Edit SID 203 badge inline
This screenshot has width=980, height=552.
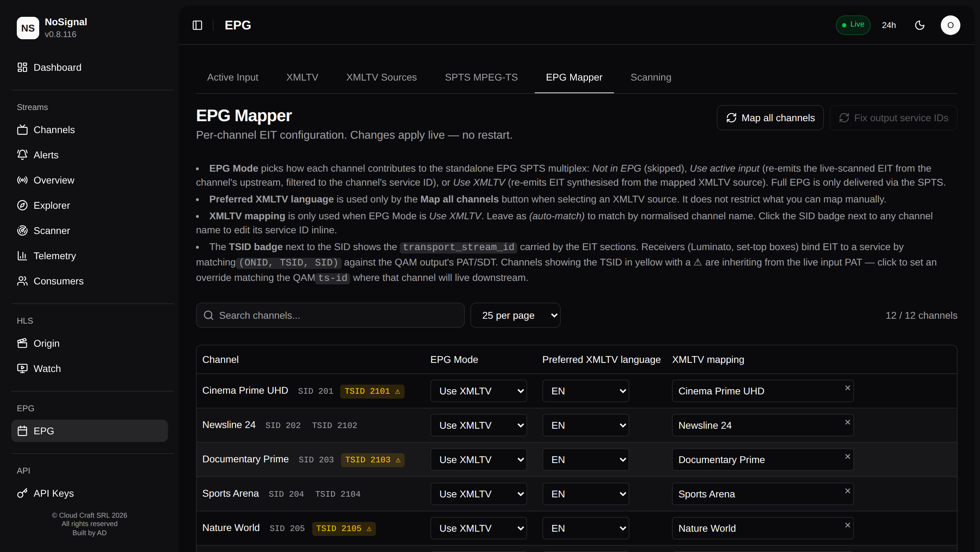316,460
